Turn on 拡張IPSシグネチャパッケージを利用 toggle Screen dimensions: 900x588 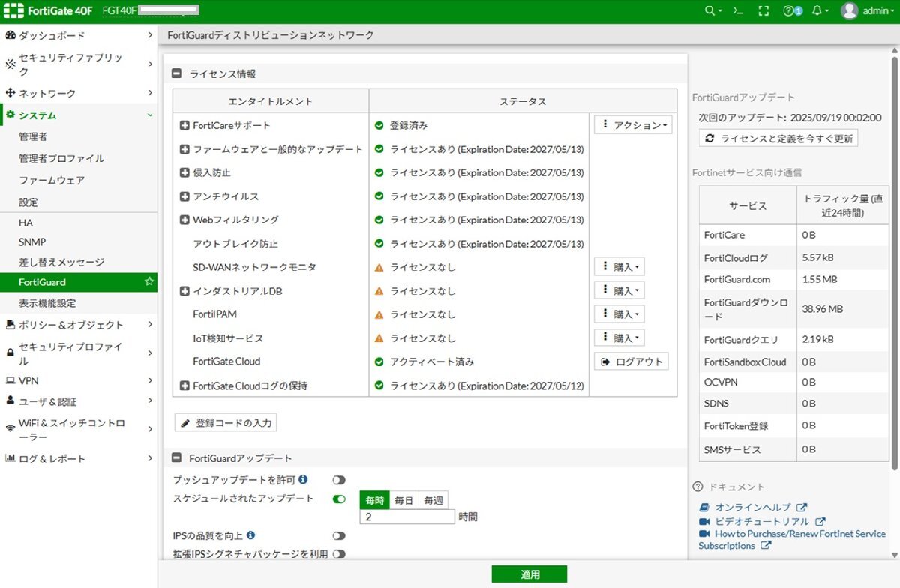338,553
